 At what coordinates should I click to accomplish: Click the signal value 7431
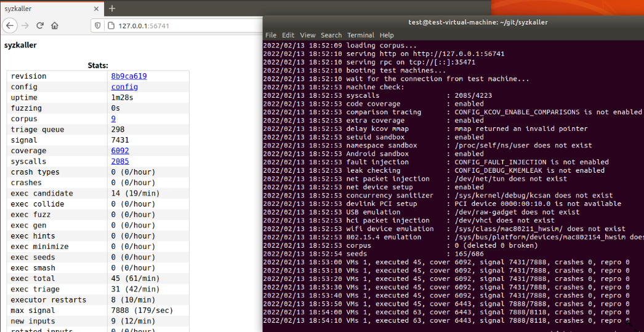[120, 140]
